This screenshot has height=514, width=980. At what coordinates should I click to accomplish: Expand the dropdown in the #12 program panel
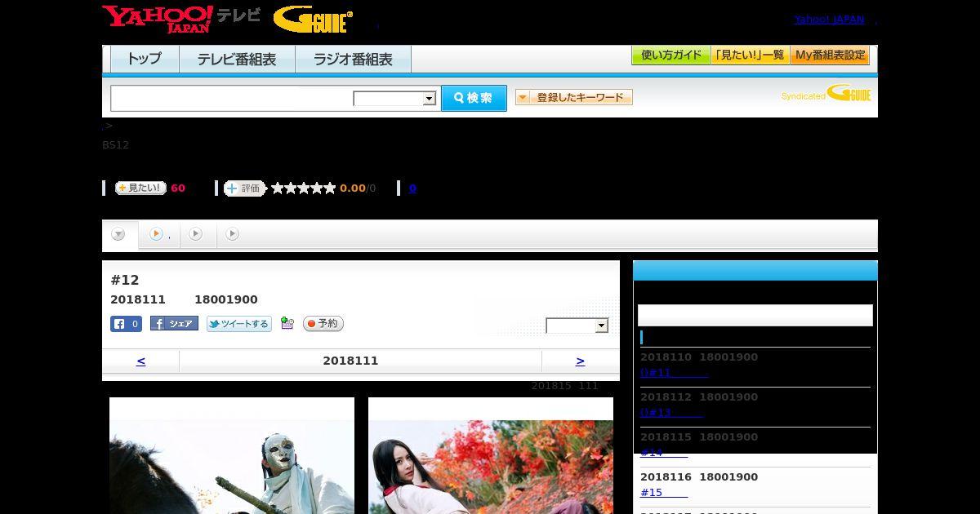click(x=577, y=326)
